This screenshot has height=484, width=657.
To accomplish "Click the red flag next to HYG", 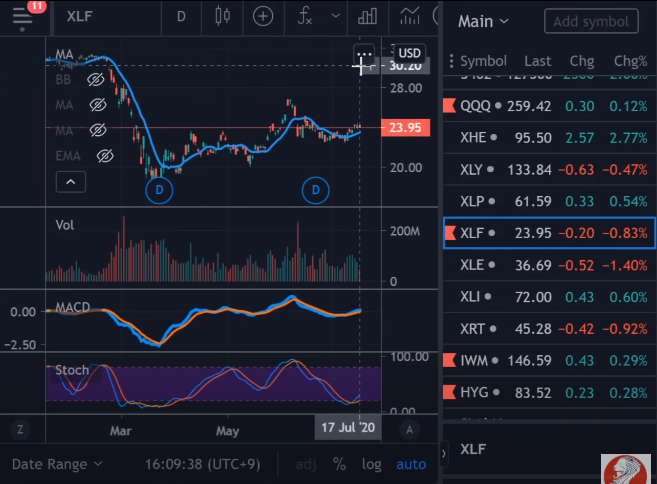I will (449, 392).
